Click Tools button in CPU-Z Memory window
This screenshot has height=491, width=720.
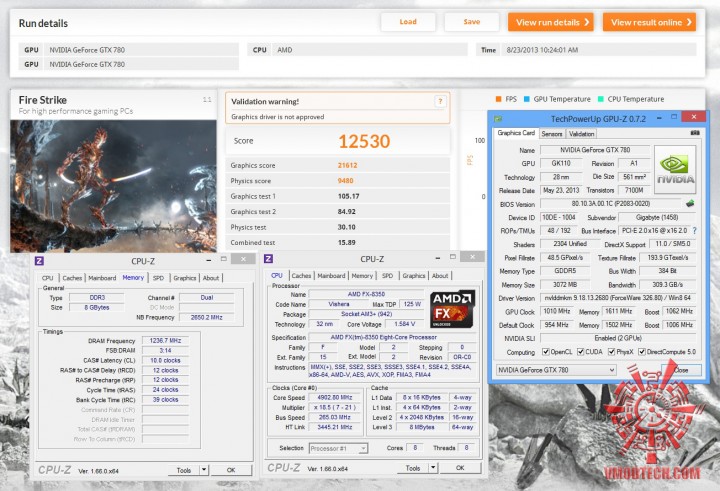(x=184, y=470)
